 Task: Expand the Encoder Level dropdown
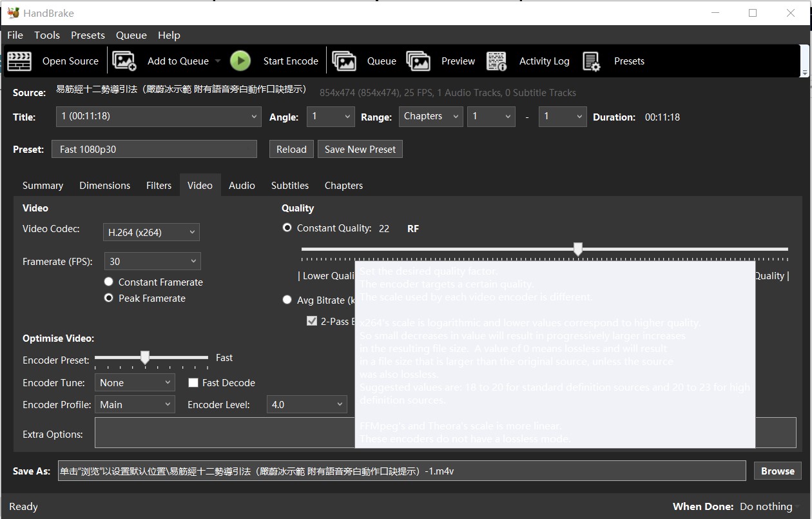(x=307, y=404)
